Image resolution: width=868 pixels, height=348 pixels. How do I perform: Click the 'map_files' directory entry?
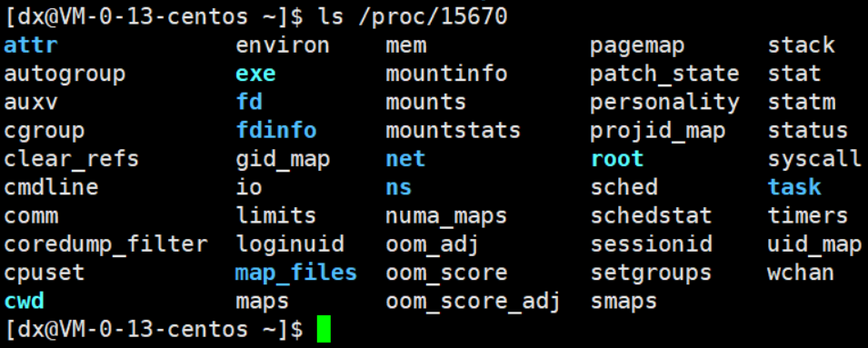296,273
